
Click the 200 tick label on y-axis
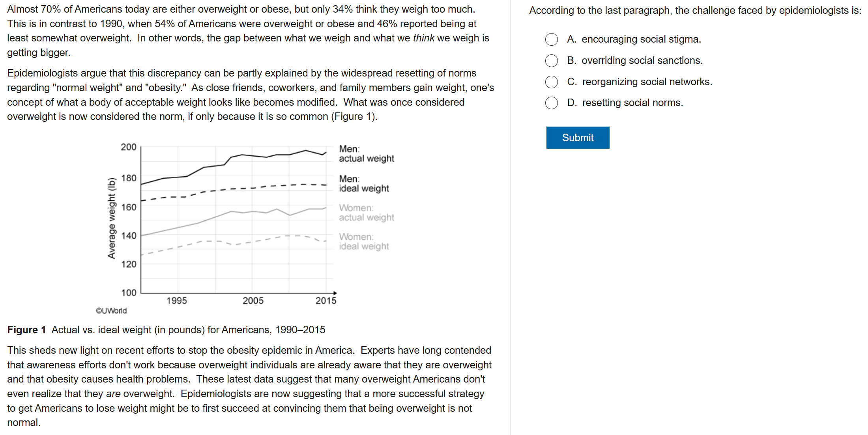pos(129,147)
